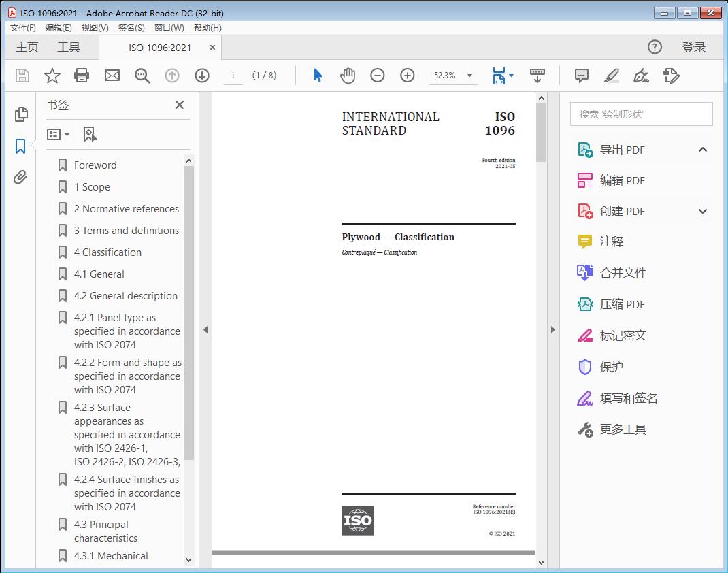Open the zoom percentage dropdown
728x573 pixels.
click(469, 76)
